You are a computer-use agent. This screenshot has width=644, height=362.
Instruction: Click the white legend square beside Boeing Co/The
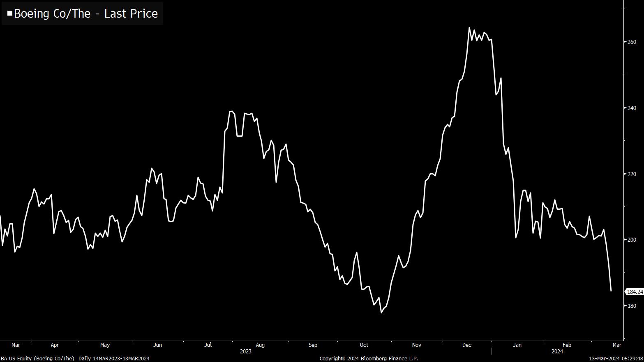tap(10, 14)
